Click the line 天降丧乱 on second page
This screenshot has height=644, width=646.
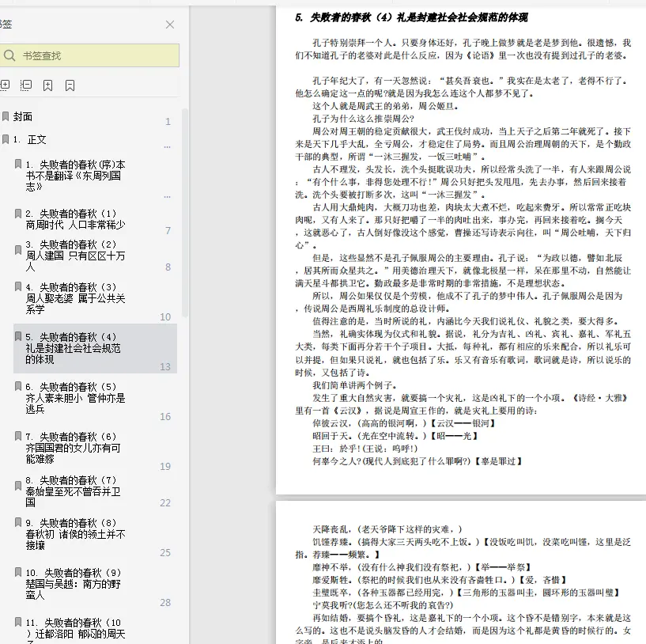[x=387, y=529]
